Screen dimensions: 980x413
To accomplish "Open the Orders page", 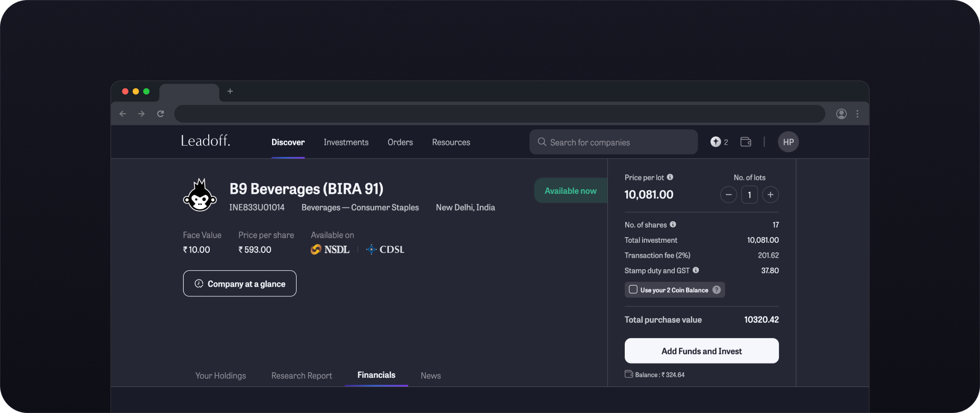I will 400,142.
